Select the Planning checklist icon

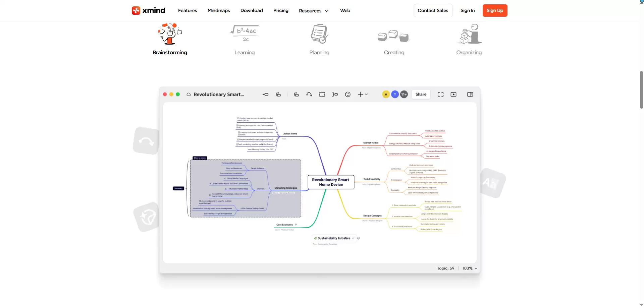click(x=319, y=34)
